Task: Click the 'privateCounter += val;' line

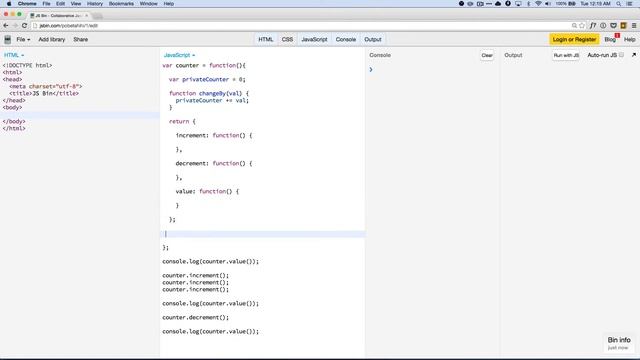Action: pos(212,100)
